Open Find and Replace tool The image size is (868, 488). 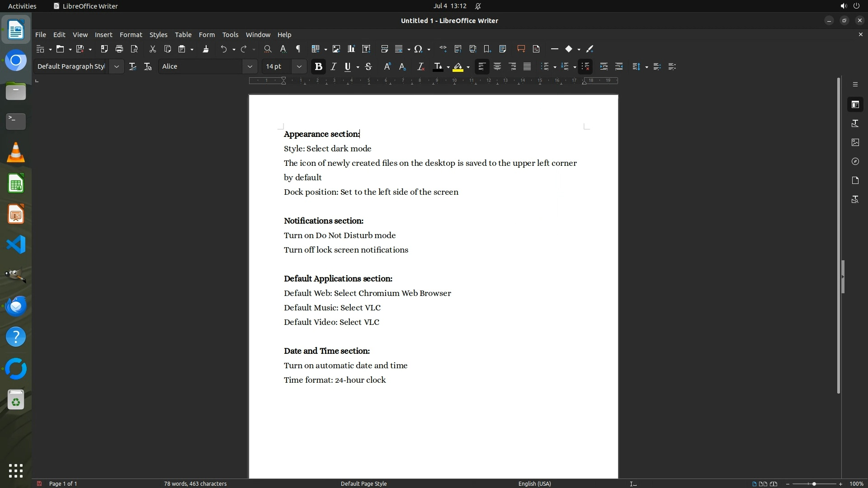(268, 49)
